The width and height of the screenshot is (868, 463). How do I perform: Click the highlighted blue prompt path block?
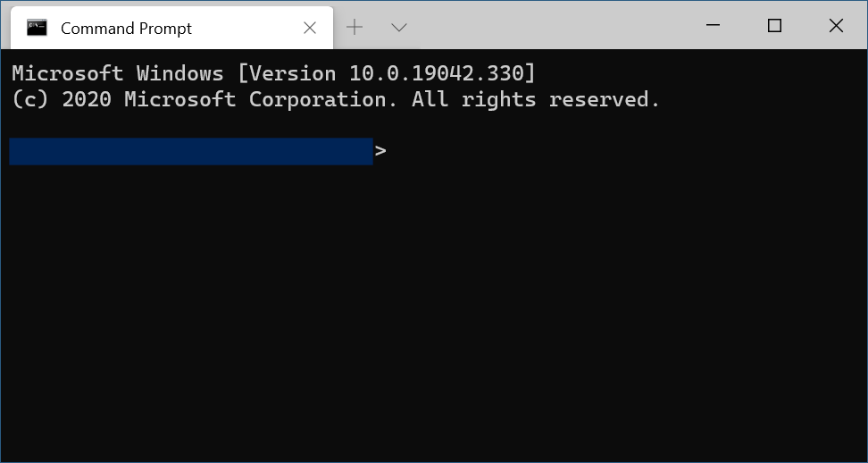point(190,151)
